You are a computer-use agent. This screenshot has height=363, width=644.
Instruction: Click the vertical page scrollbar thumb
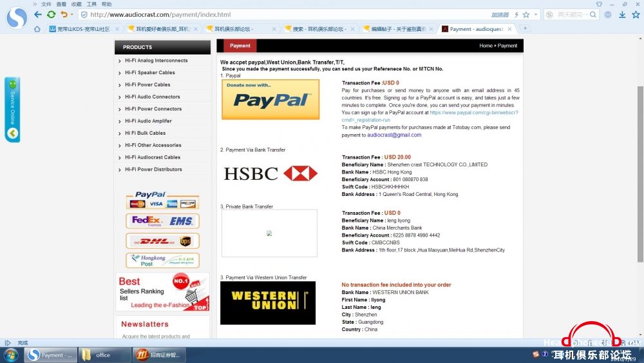point(640,174)
